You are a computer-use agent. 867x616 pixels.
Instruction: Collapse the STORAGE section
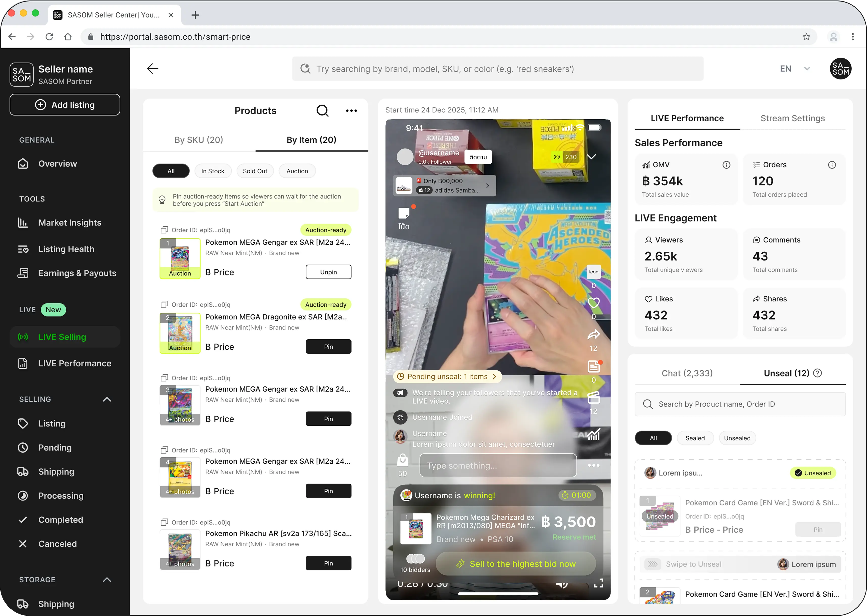[x=107, y=580]
